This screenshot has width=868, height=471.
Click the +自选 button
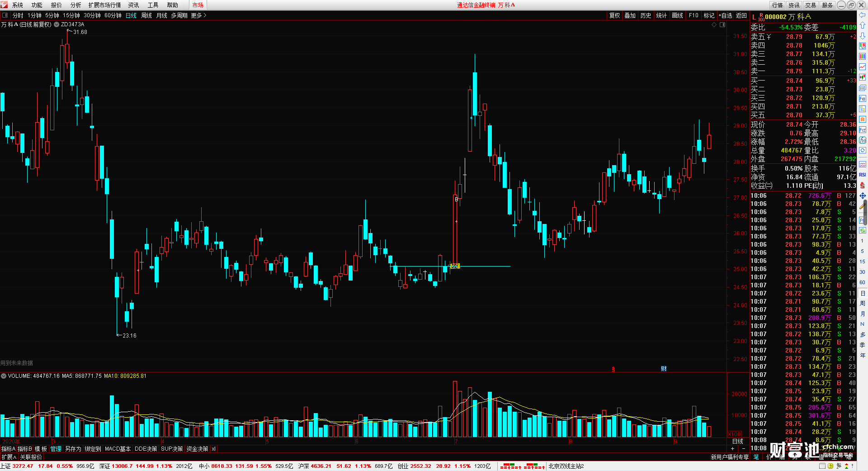[x=726, y=15]
